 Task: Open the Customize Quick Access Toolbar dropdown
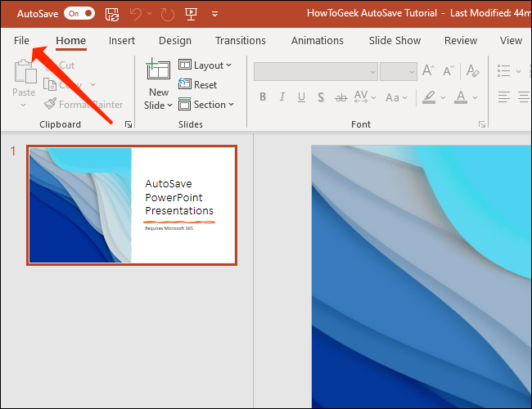(214, 14)
